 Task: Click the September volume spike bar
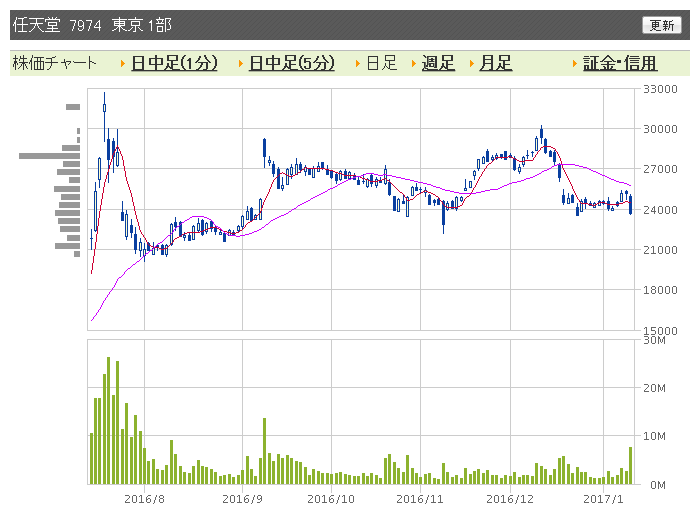tap(265, 451)
